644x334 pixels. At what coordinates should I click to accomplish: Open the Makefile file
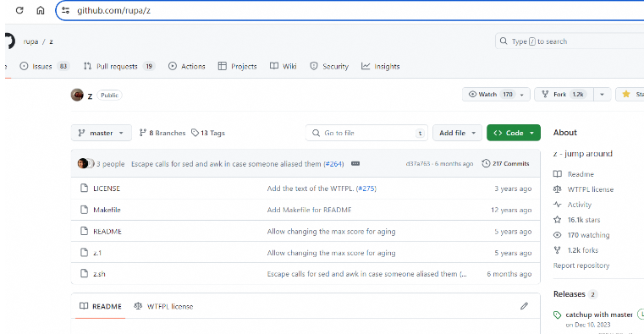107,210
